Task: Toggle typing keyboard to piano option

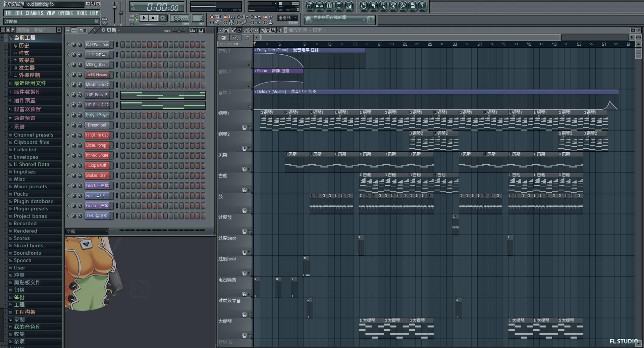Action: coord(212,17)
